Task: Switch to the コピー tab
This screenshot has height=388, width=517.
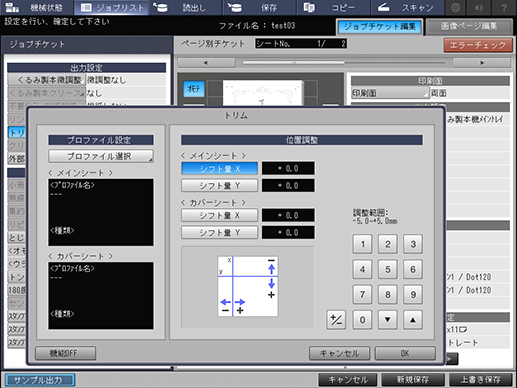Action: tap(333, 7)
